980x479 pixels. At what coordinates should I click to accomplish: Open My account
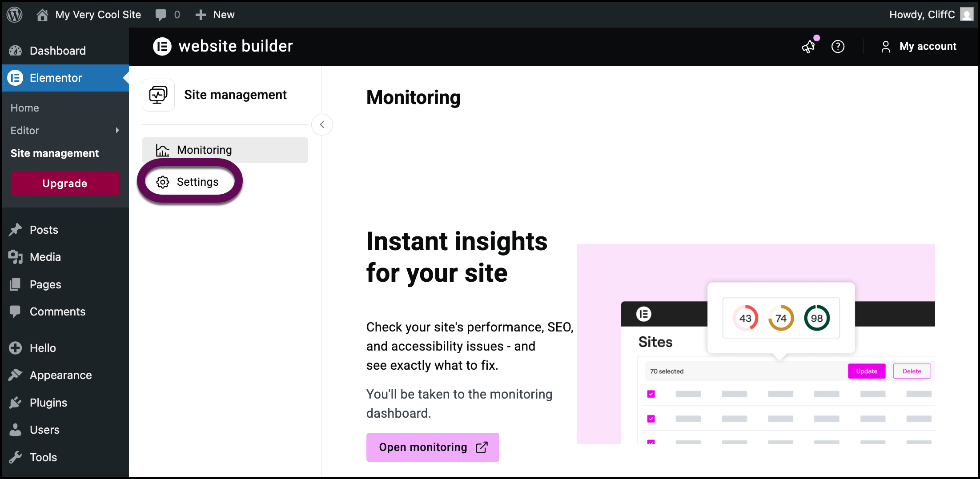coord(919,47)
